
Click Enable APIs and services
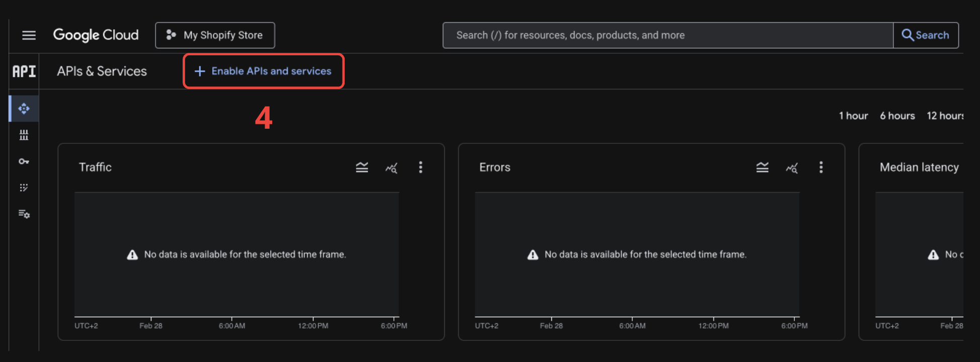point(263,71)
